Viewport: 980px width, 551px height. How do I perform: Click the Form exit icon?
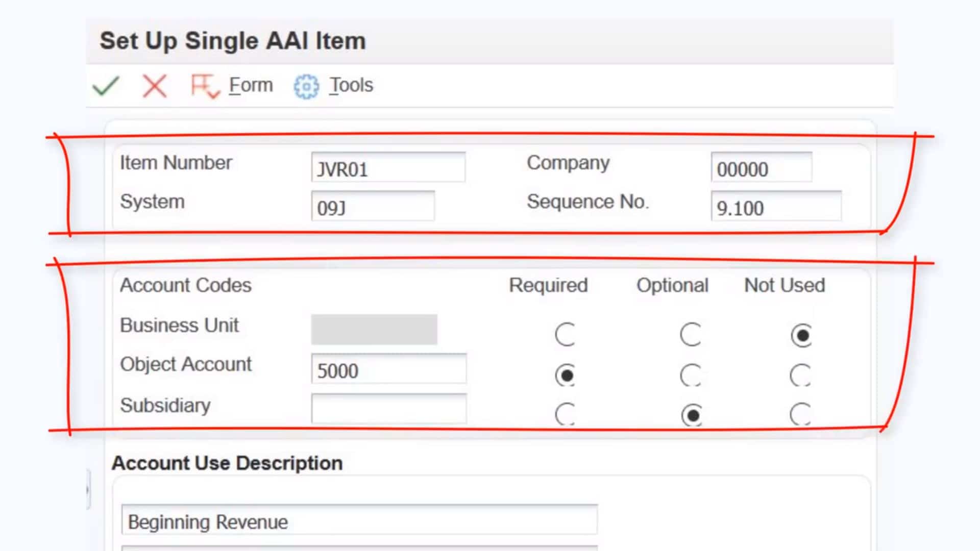click(x=204, y=86)
